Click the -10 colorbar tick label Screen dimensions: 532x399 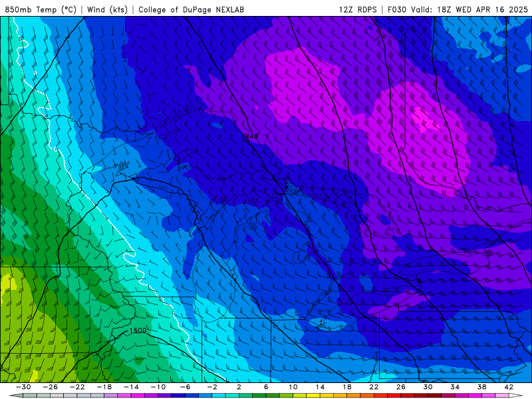[x=158, y=387]
